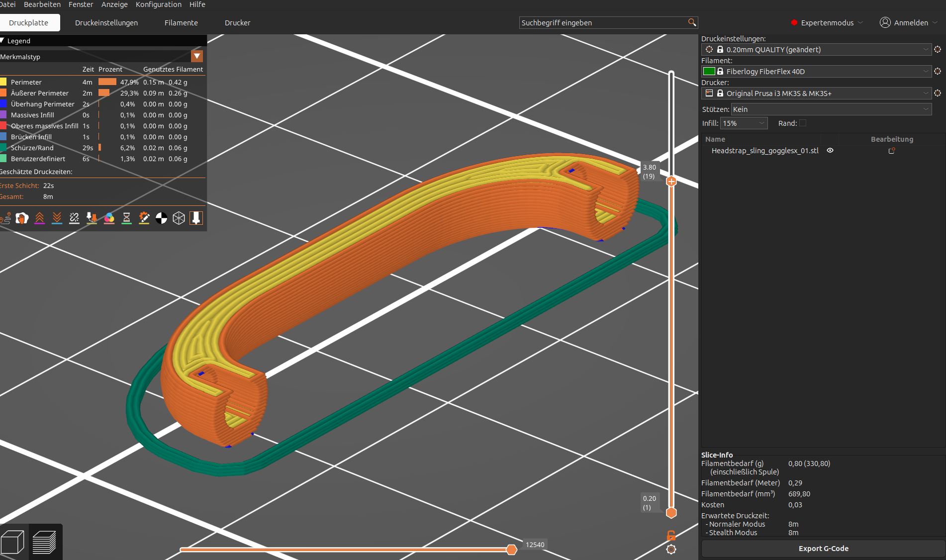Screen dimensions: 946x560
Task: Open Infill 15% dropdown
Action: coord(744,123)
